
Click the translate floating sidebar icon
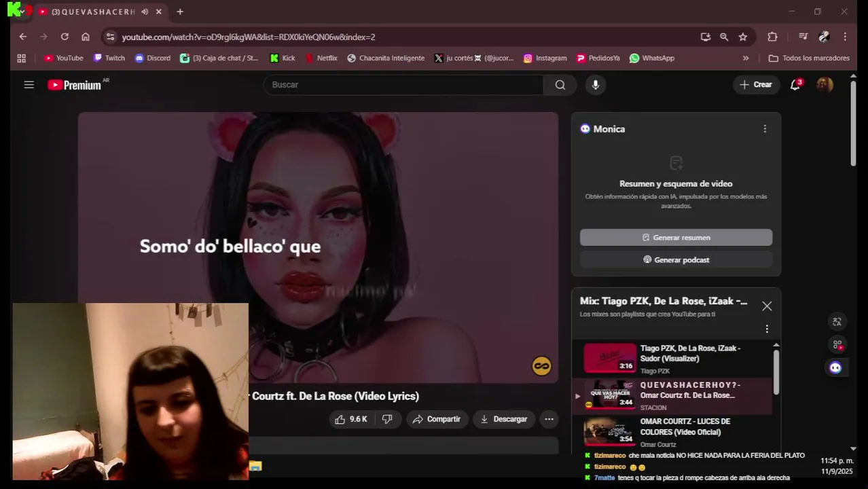click(836, 322)
